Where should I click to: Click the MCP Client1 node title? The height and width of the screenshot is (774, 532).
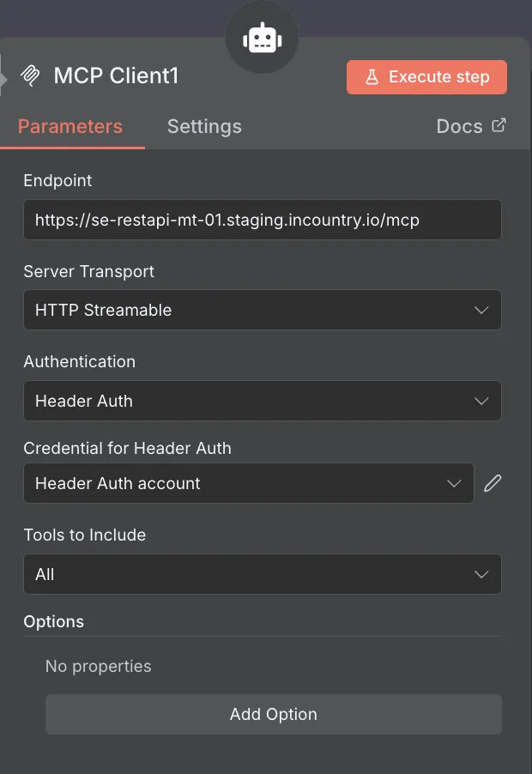[x=116, y=76]
